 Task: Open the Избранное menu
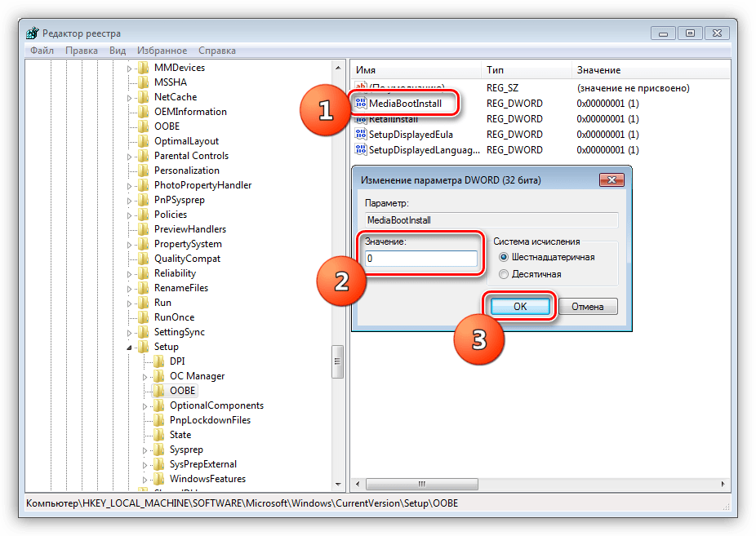(x=162, y=50)
